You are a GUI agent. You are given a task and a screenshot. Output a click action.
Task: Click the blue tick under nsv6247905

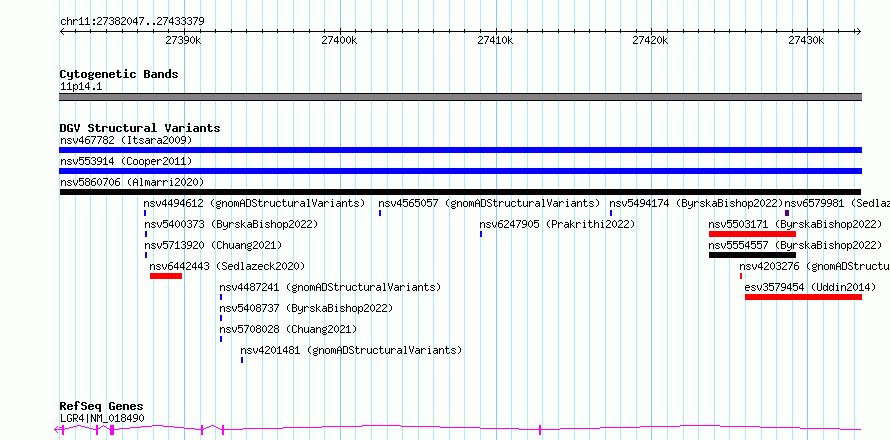point(481,234)
